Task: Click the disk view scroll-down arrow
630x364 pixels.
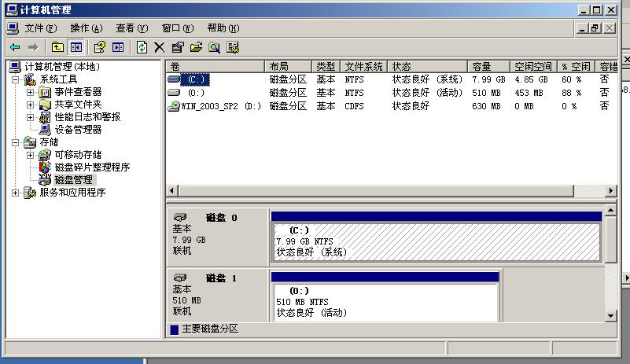Action: click(610, 316)
